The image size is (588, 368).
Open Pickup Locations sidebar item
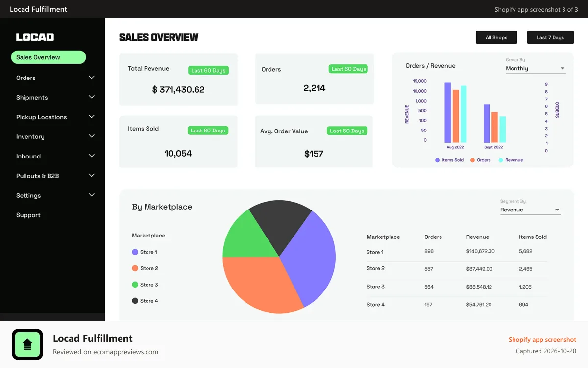click(42, 117)
